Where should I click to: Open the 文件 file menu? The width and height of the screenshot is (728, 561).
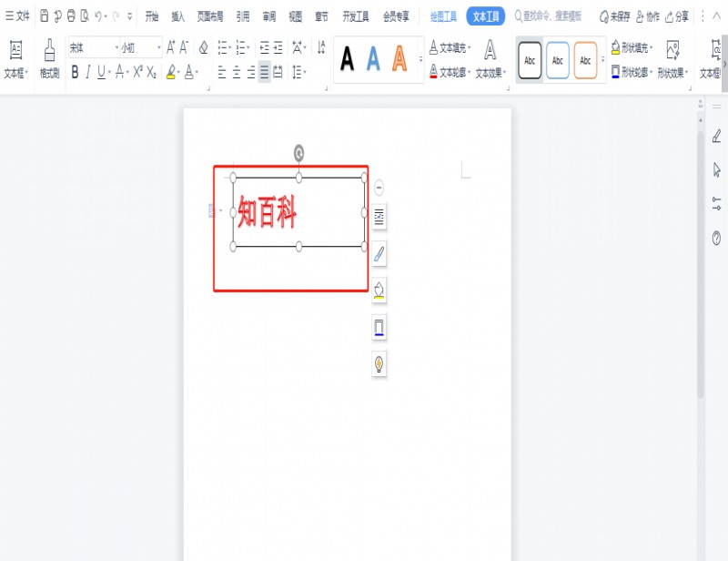[17, 16]
